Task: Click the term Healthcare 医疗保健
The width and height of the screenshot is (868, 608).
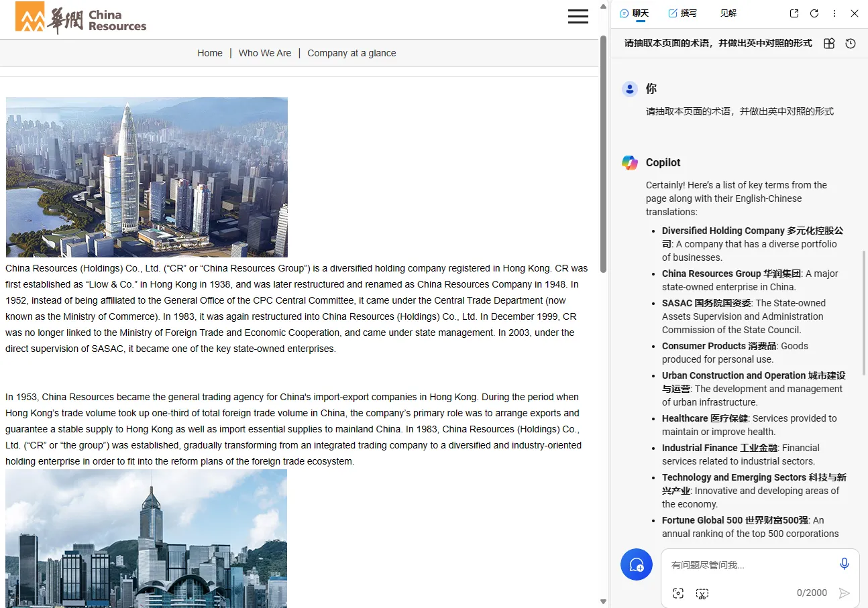Action: pos(705,418)
